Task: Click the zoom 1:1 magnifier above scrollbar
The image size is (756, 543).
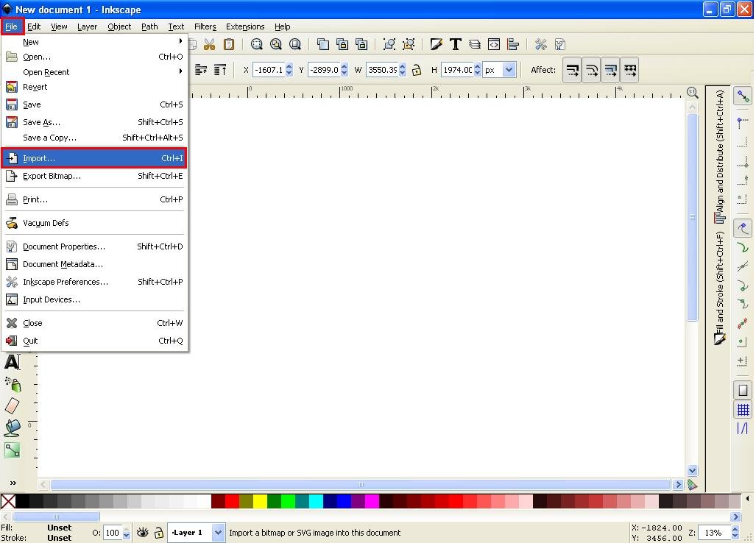Action: [693, 93]
